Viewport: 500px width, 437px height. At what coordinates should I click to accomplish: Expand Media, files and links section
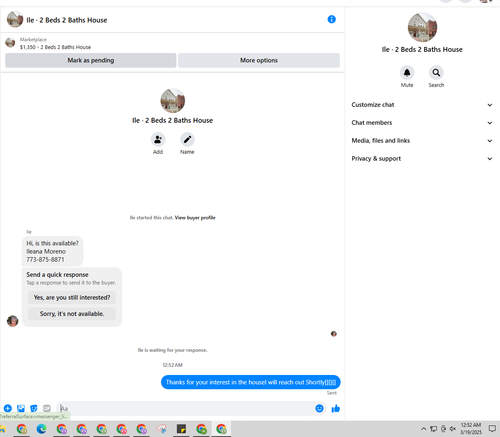(x=422, y=141)
